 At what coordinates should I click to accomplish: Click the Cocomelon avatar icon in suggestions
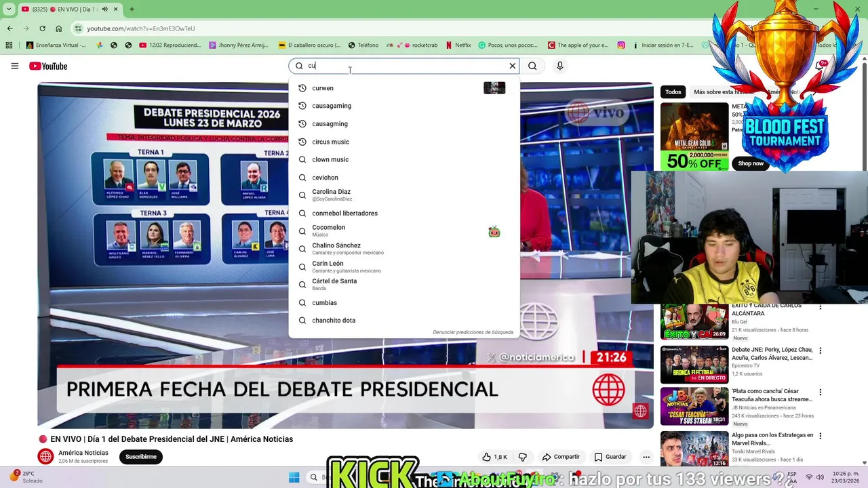point(494,231)
